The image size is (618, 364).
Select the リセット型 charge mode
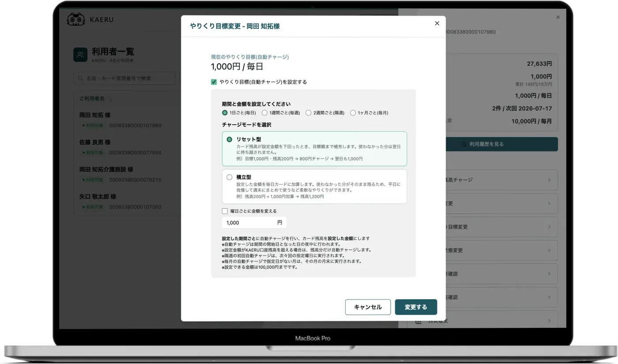coord(314,149)
